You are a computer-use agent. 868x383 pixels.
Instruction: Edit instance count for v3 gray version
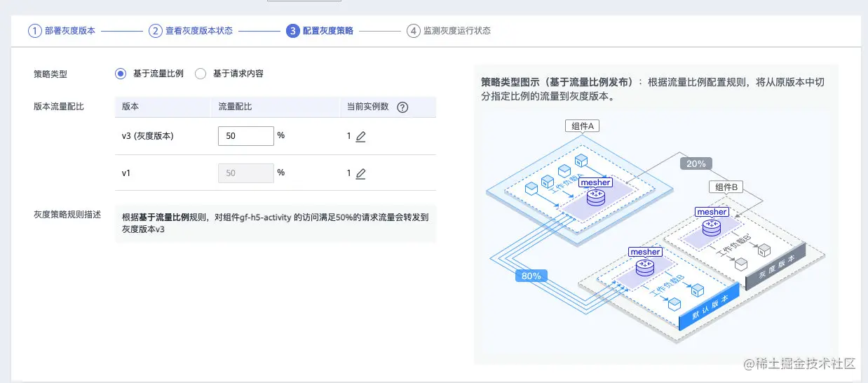tap(360, 137)
